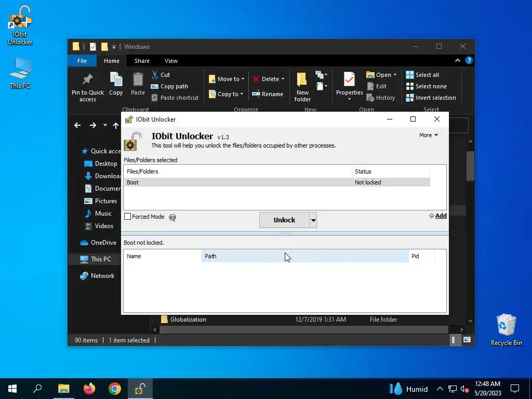This screenshot has height=399, width=532.
Task: Open the Copy to dropdown
Action: pyautogui.click(x=226, y=94)
